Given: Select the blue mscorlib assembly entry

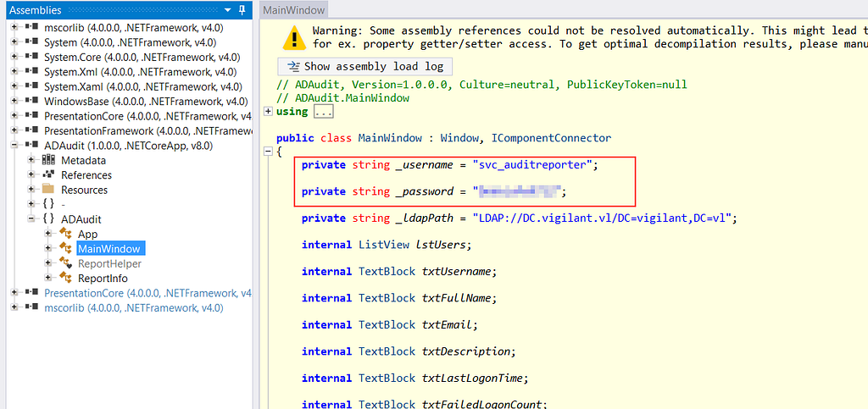Looking at the screenshot, I should pyautogui.click(x=133, y=308).
